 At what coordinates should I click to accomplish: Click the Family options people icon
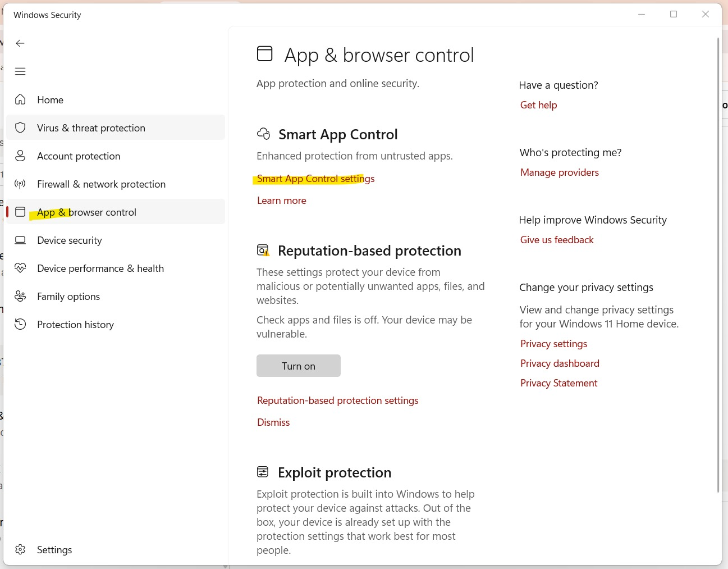(x=20, y=296)
